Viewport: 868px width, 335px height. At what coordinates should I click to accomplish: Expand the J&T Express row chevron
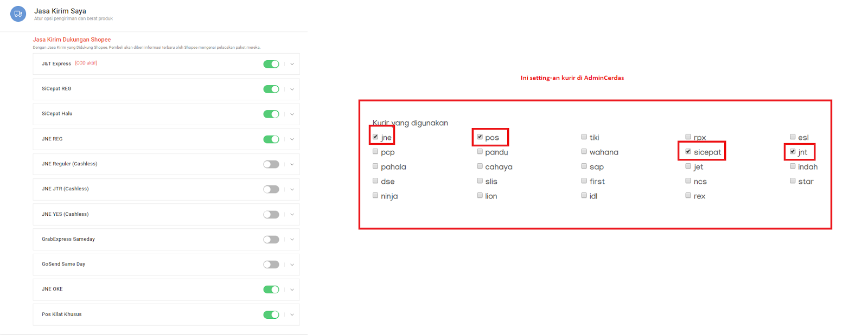point(292,64)
